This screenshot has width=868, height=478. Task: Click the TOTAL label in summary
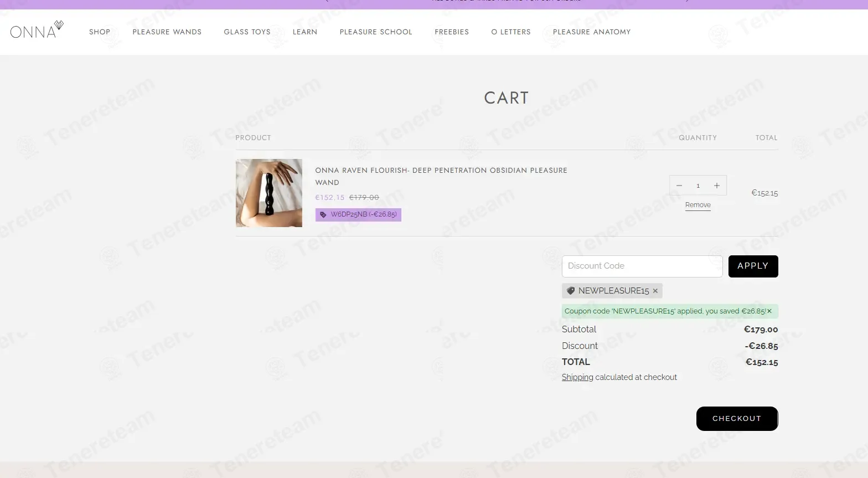pyautogui.click(x=576, y=362)
